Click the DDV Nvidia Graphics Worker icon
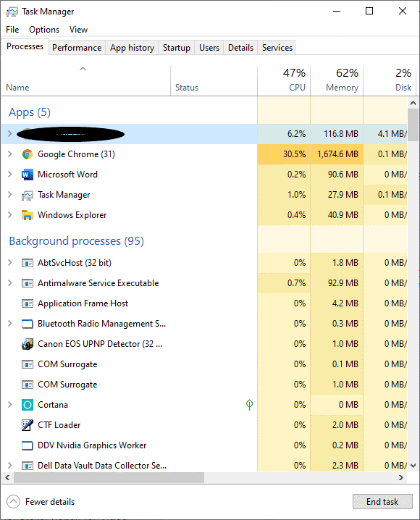 click(x=28, y=445)
